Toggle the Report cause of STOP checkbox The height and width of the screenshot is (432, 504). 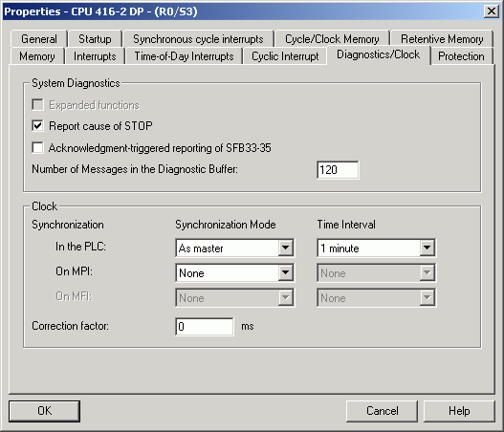point(37,125)
